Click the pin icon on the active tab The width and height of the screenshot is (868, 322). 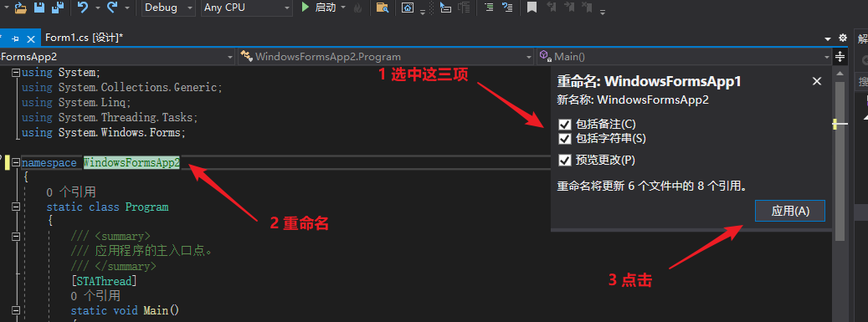point(15,38)
